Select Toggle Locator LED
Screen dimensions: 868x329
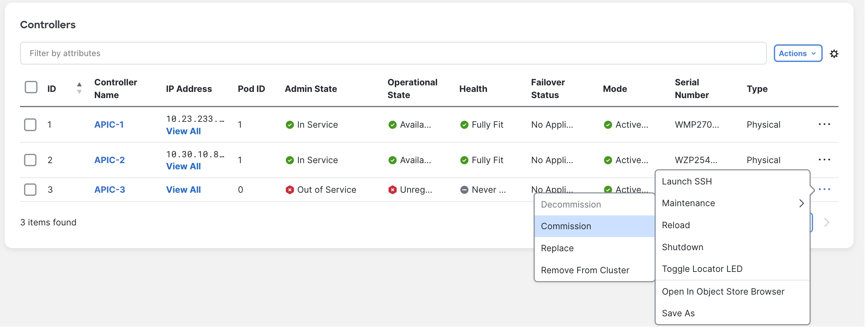[702, 269]
